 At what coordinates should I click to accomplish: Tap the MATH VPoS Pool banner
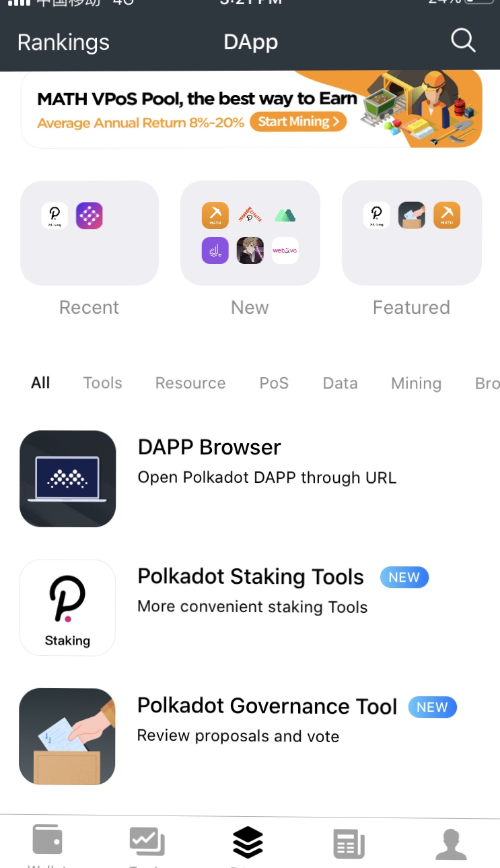(x=252, y=109)
